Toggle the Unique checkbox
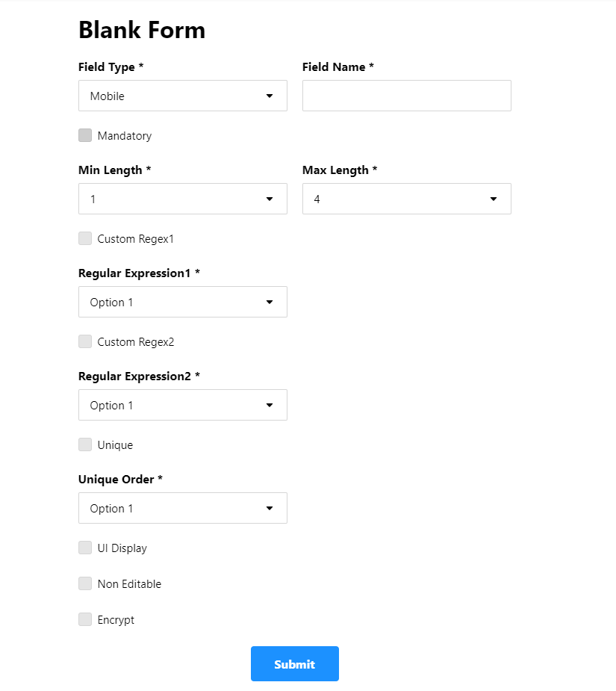The width and height of the screenshot is (616, 691). click(x=85, y=444)
